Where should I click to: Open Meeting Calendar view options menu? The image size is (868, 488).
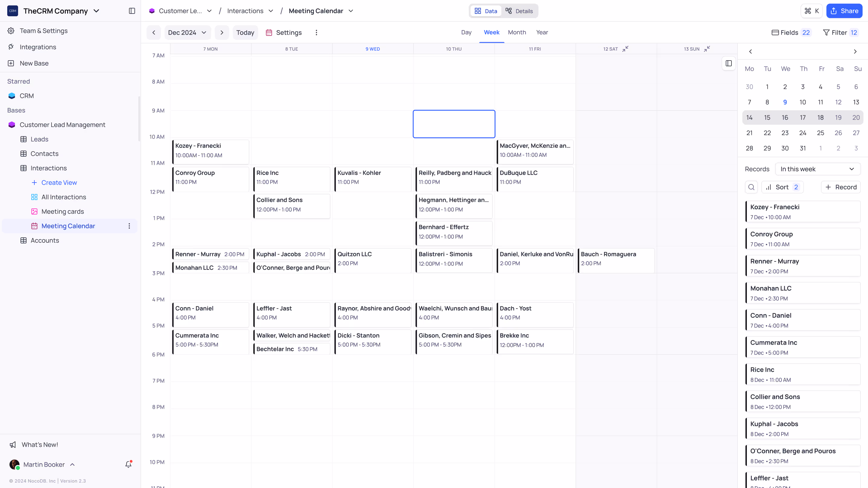129,226
